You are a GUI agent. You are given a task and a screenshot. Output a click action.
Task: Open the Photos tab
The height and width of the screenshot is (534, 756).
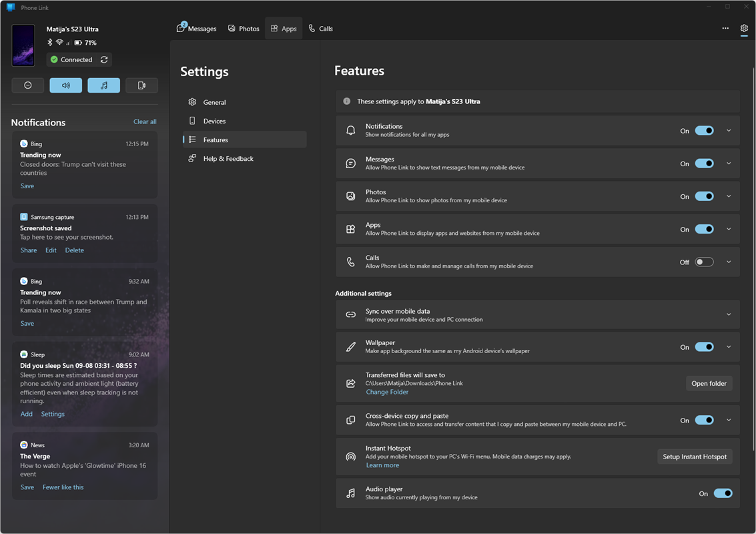tap(244, 29)
